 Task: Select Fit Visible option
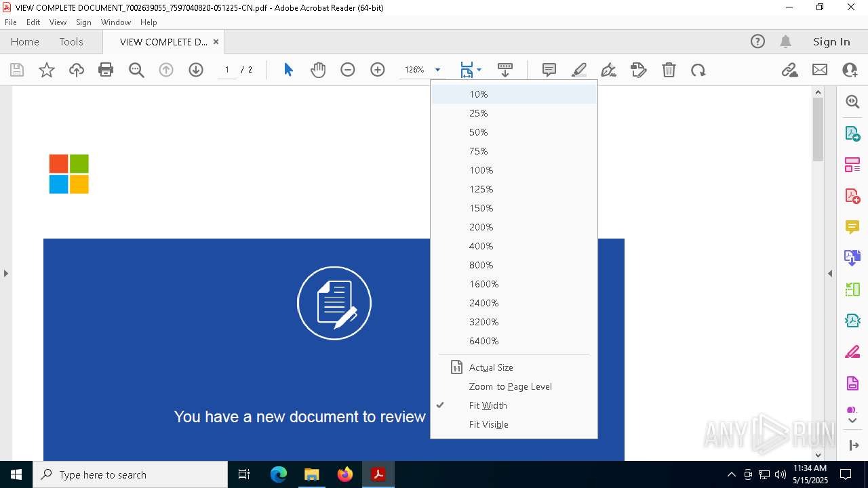pos(514,424)
